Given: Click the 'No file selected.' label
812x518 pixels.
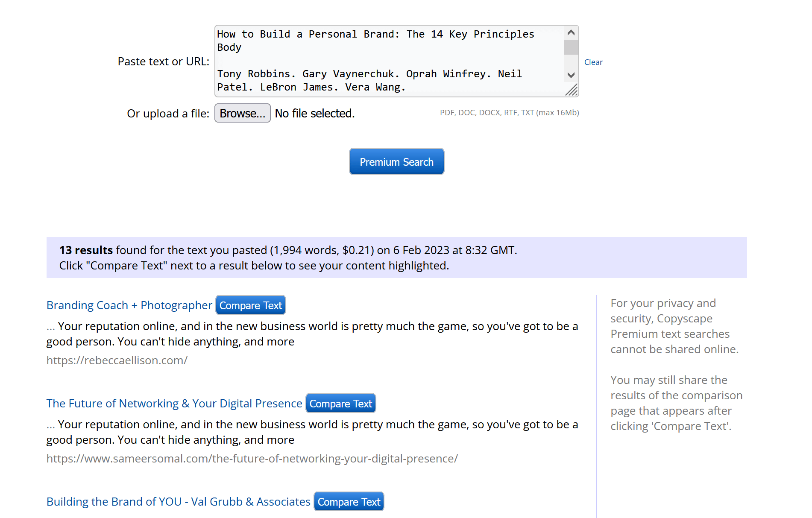Looking at the screenshot, I should pos(315,114).
